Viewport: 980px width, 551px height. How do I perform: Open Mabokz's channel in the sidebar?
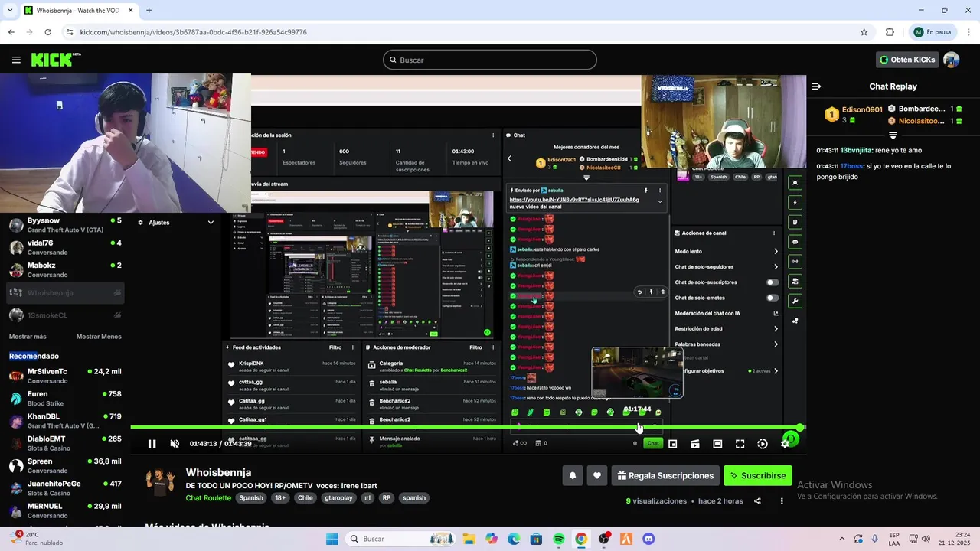[x=65, y=269]
